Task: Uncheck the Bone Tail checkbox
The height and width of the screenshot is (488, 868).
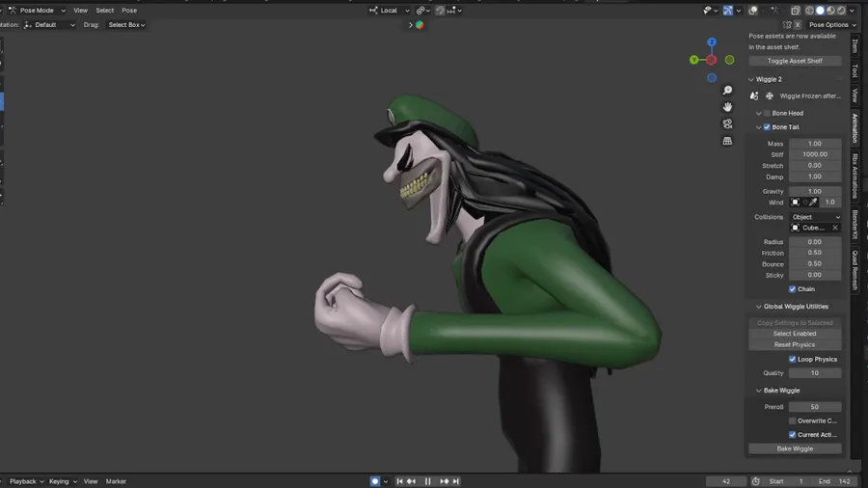Action: 767,126
